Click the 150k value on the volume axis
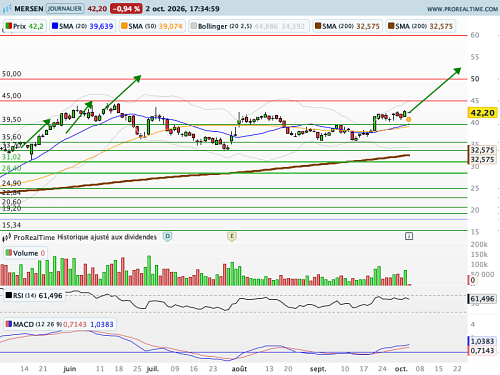The height and width of the screenshot is (375, 500). click(479, 254)
